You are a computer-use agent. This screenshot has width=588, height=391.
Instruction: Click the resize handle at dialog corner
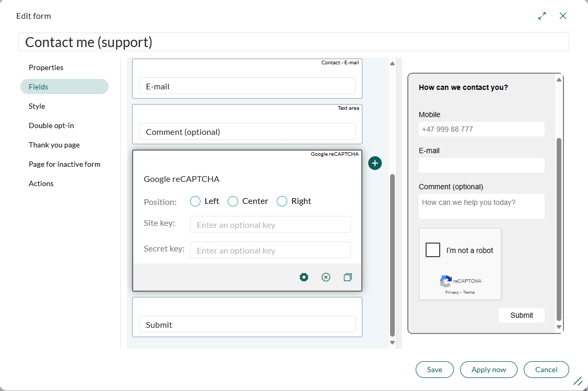578,381
